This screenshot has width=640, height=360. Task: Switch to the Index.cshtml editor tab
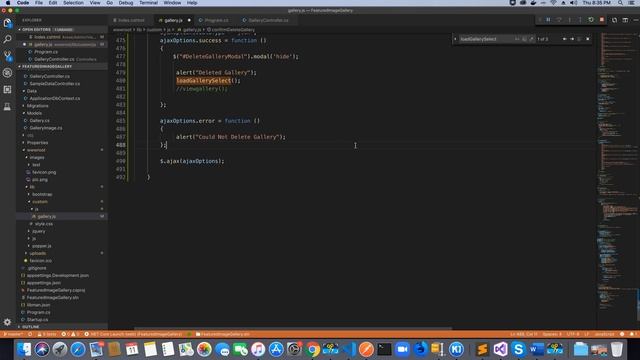click(x=131, y=20)
